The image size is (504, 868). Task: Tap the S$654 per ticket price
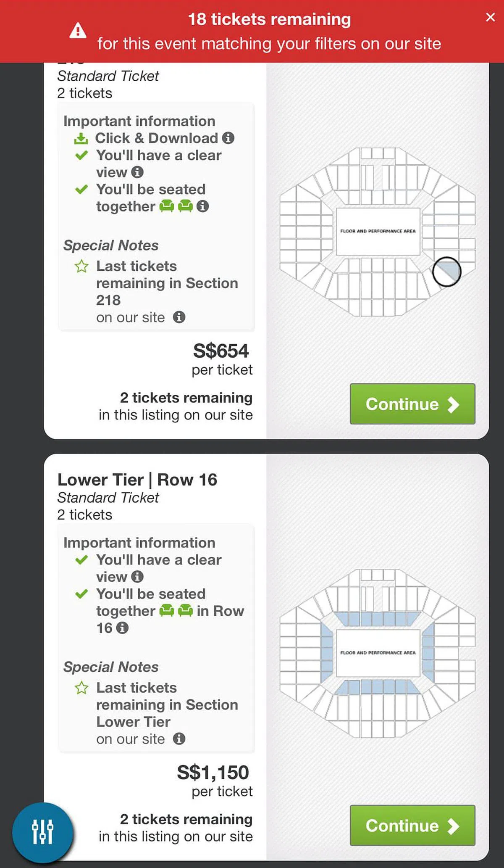(221, 351)
